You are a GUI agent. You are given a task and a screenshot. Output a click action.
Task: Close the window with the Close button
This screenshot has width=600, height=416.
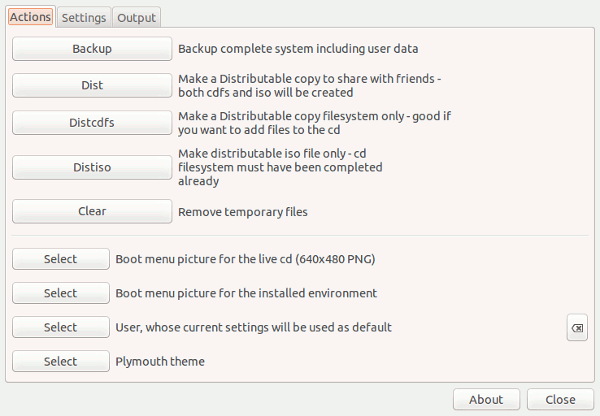coord(560,399)
